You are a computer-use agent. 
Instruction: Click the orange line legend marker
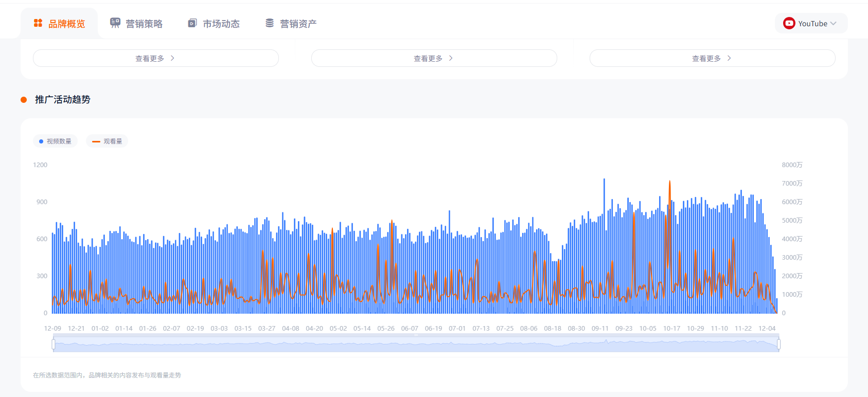(x=96, y=141)
